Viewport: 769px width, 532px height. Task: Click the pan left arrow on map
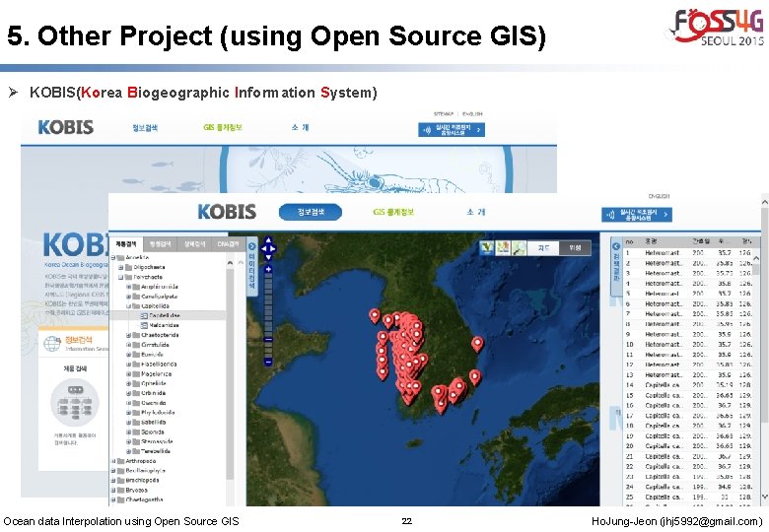263,249
